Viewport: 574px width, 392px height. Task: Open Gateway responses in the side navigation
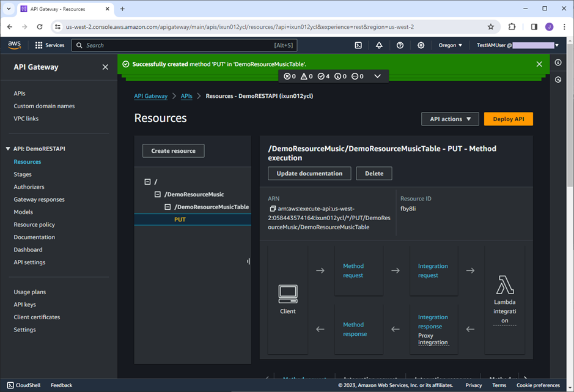(39, 199)
